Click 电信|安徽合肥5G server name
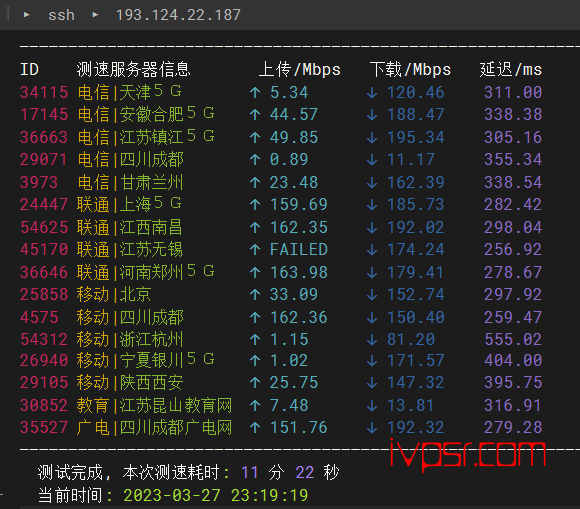Screen dimensions: 580x509 pyautogui.click(x=146, y=114)
